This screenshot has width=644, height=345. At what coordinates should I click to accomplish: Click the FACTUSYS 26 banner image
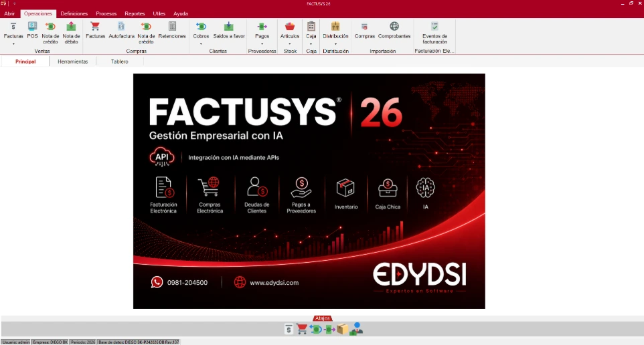[309, 191]
